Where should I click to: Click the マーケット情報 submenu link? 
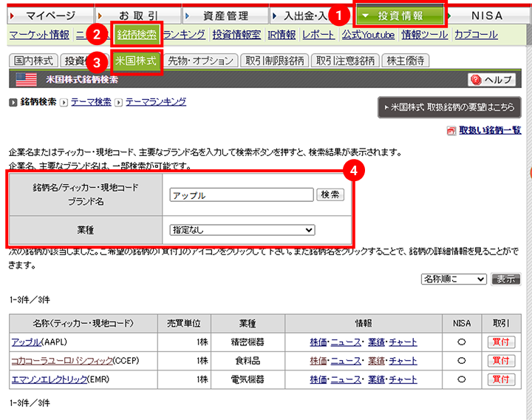pos(39,35)
